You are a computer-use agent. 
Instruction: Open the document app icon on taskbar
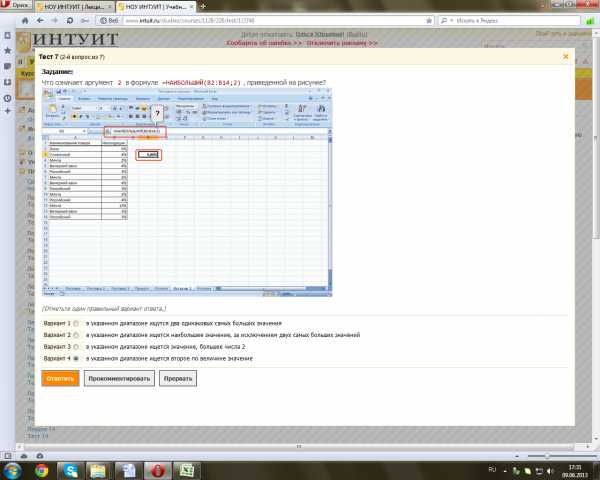128,471
